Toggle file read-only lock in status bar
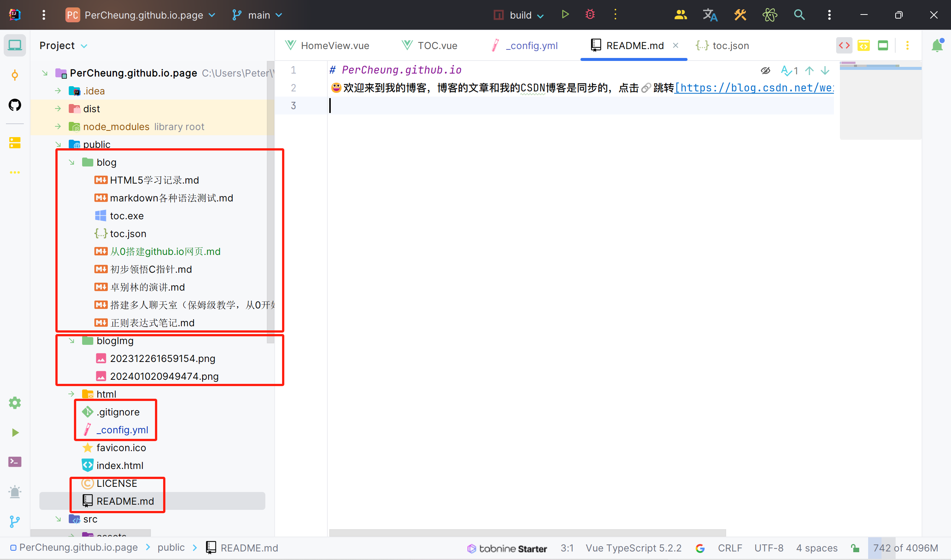This screenshot has width=951, height=560. click(855, 548)
